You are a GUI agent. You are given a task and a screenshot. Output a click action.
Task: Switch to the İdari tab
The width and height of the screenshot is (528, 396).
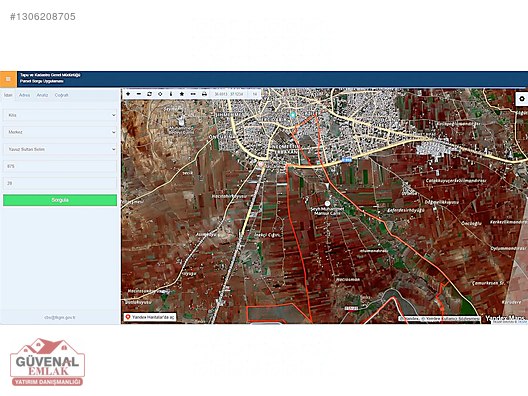[8, 95]
